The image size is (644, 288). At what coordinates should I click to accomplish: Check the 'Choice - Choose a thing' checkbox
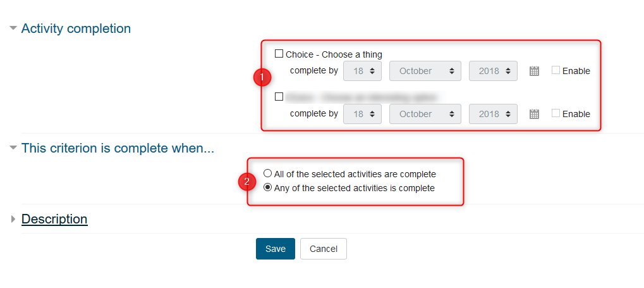point(279,54)
